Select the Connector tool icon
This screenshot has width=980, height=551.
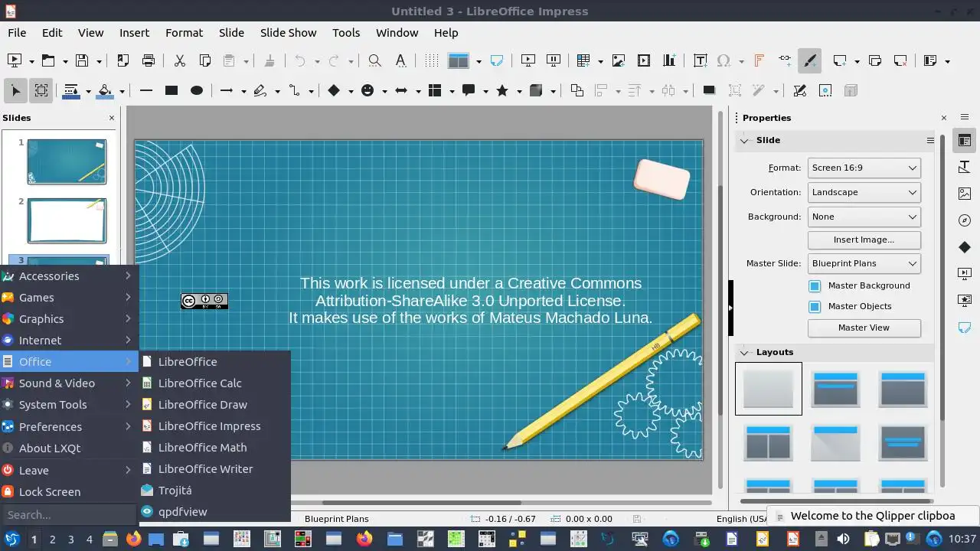(x=295, y=90)
